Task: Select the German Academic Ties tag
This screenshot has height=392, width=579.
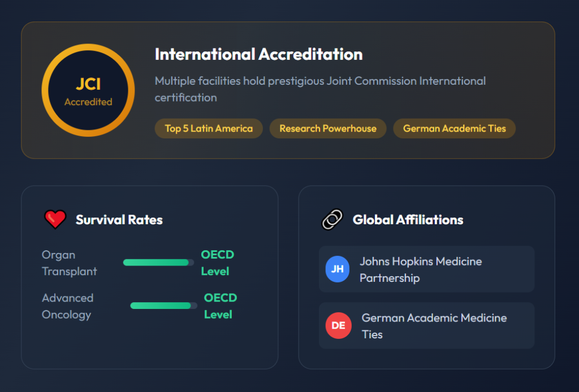Action: tap(454, 128)
